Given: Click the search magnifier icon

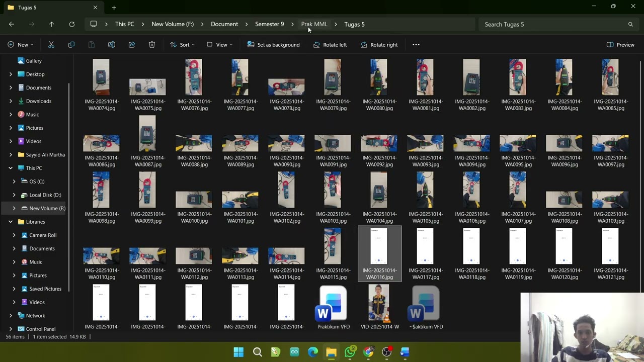Looking at the screenshot, I should pos(630,24).
